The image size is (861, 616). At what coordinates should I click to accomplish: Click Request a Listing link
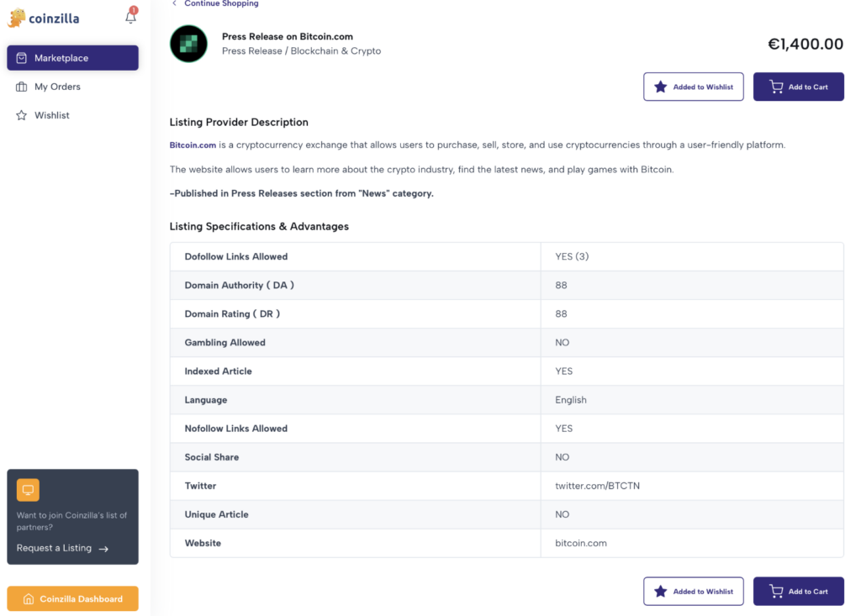pyautogui.click(x=54, y=548)
